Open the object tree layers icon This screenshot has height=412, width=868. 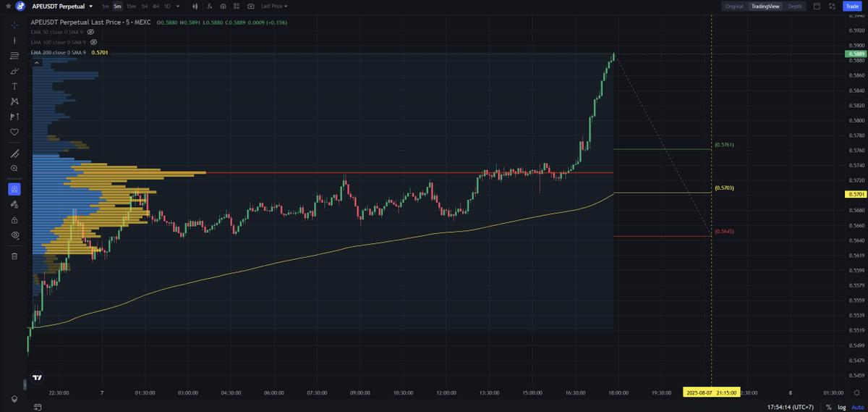(x=14, y=399)
